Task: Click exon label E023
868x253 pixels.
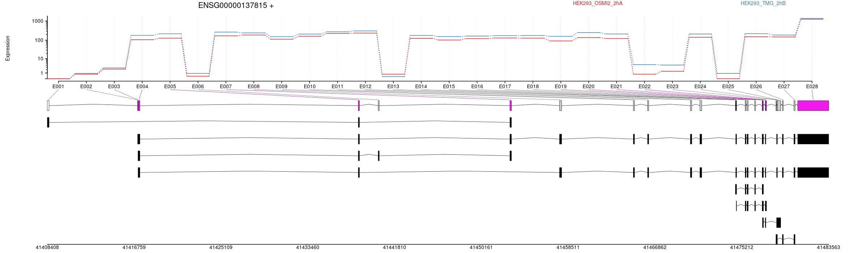Action: pyautogui.click(x=672, y=86)
